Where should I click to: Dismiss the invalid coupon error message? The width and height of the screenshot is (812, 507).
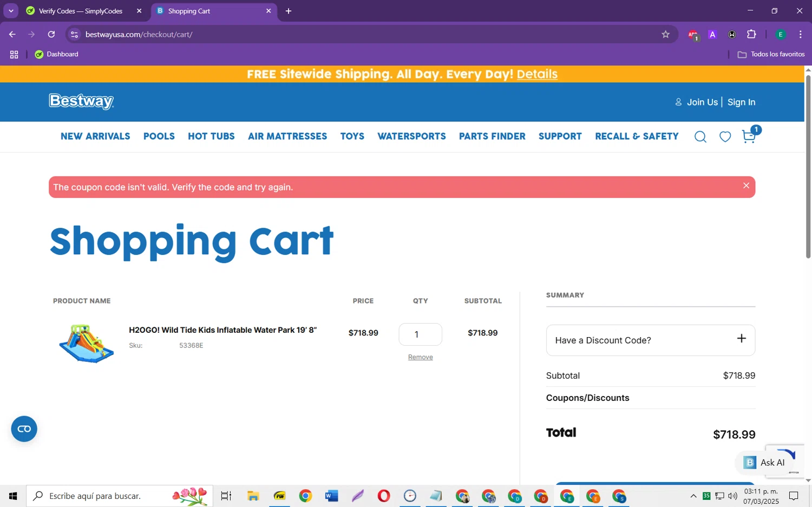pyautogui.click(x=746, y=186)
